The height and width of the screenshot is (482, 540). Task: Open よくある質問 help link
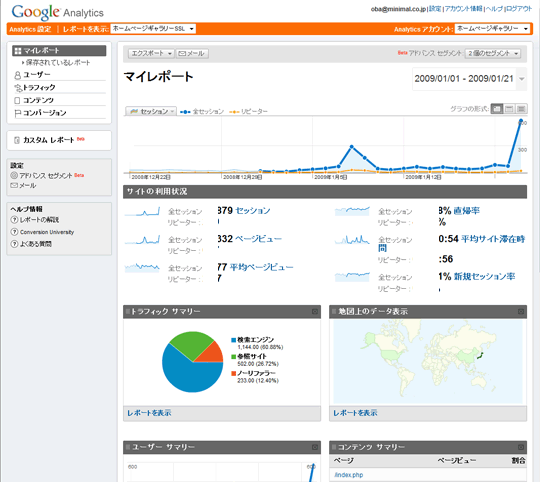35,244
